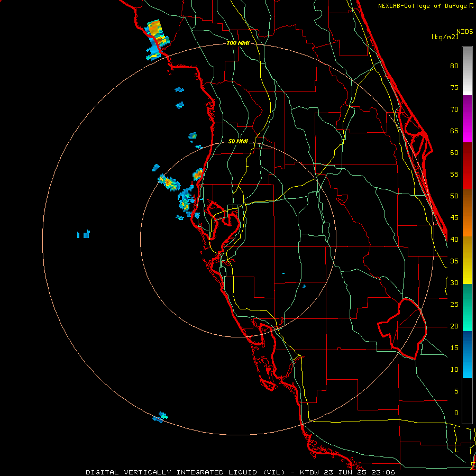Screen dimensions: 476x476
Task: Click the 15 value on the color scale
Action: pyautogui.click(x=454, y=348)
